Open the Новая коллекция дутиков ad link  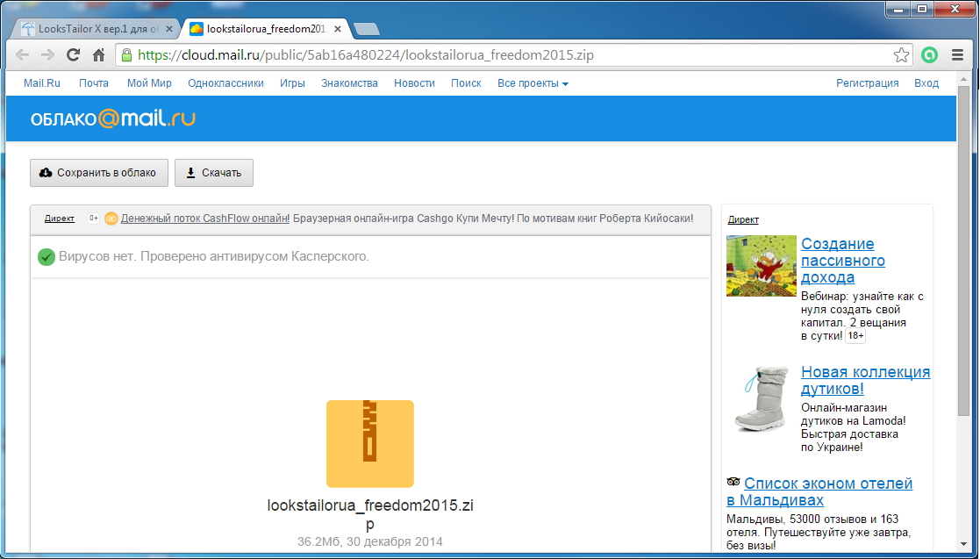coord(866,380)
